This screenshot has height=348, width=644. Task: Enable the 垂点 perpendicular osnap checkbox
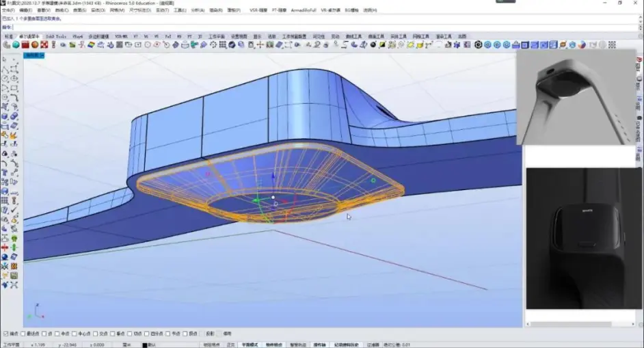[x=112, y=334]
